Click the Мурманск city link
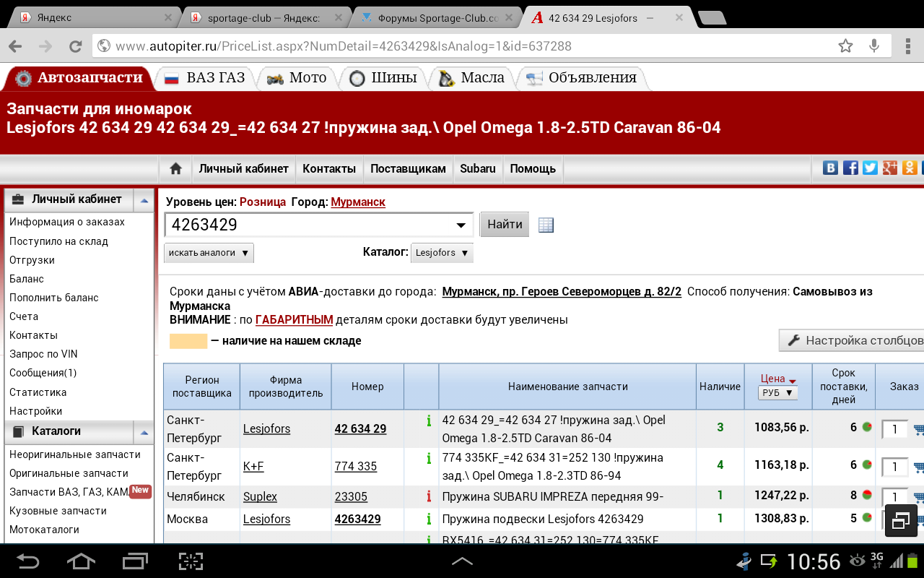924x578 pixels. point(358,202)
